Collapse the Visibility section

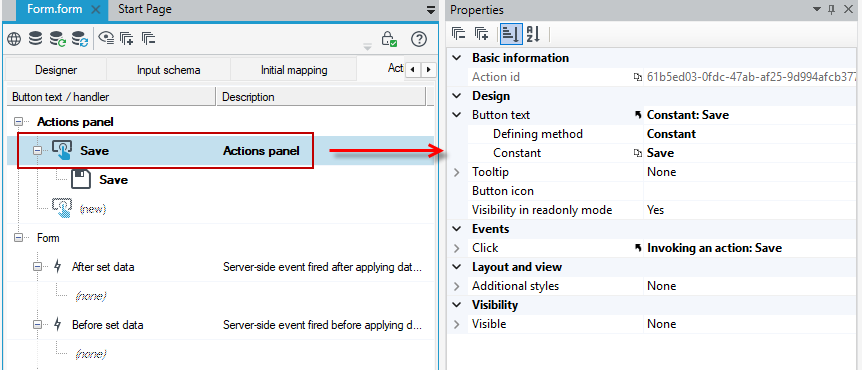pyautogui.click(x=456, y=305)
